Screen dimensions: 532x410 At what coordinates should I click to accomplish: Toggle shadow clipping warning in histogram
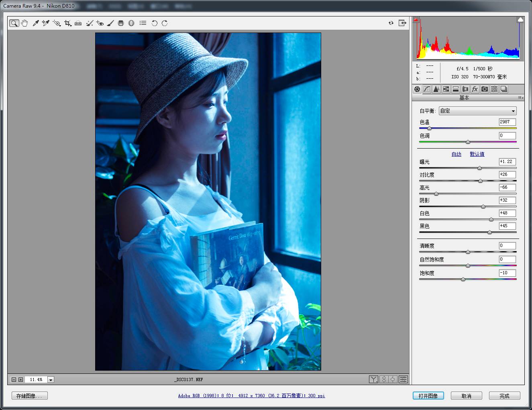click(416, 19)
